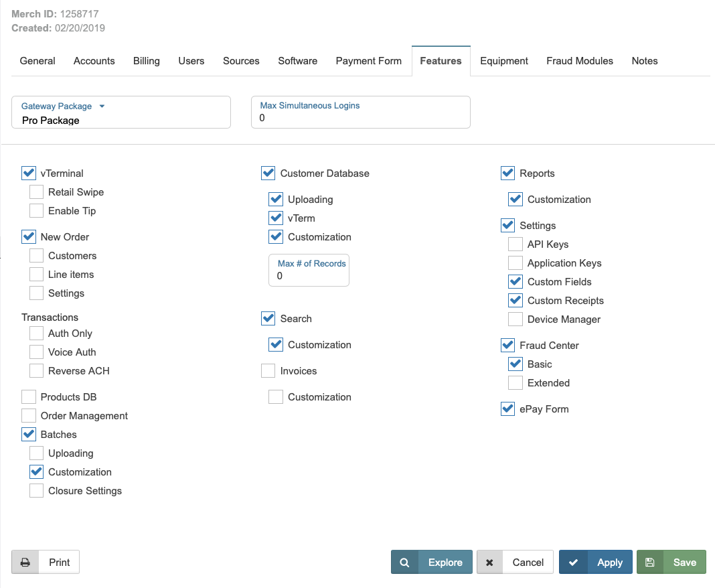Click the printer icon on Print button
715x588 pixels.
coord(25,563)
